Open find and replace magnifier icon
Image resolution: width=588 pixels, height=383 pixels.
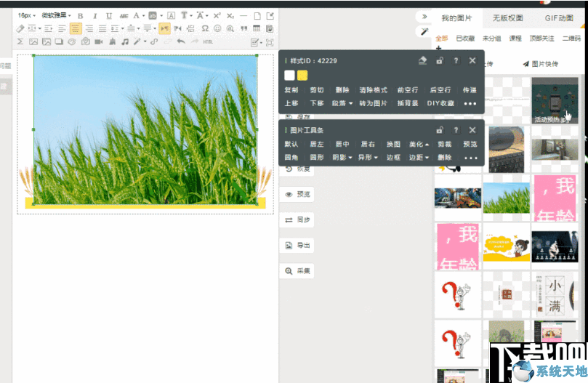coord(230,28)
